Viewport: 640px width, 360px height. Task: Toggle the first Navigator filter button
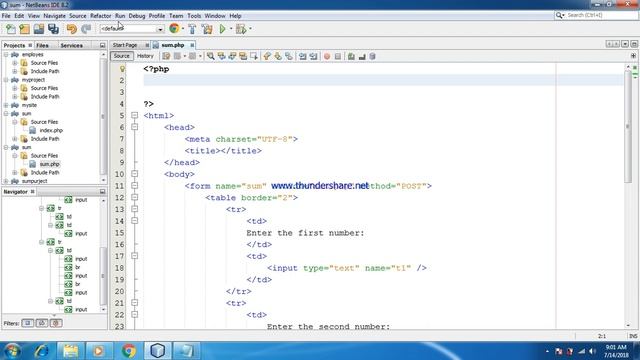coord(28,323)
